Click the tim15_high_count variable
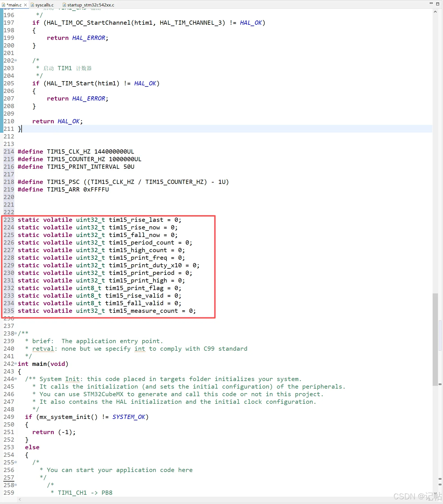The image size is (443, 504). point(138,250)
